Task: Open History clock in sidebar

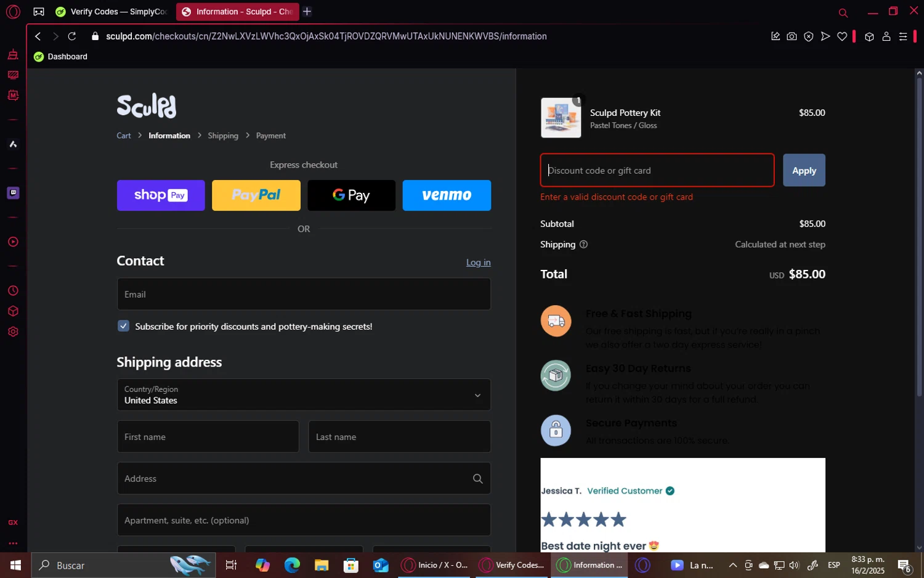Action: click(13, 291)
